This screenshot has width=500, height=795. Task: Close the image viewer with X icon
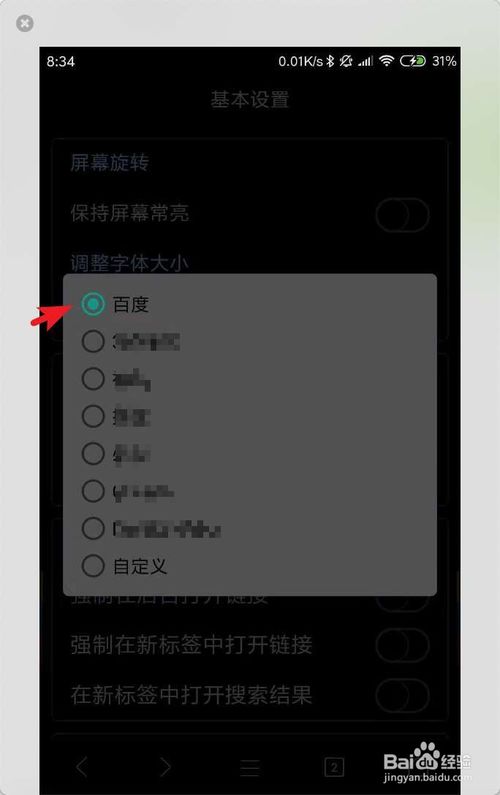(x=25, y=23)
